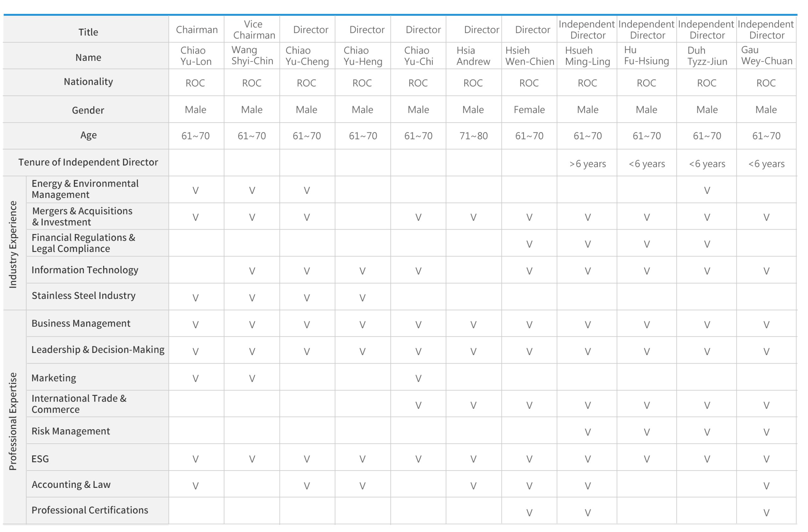Select the '71~80' age cell
The height and width of the screenshot is (532, 808).
click(x=474, y=136)
